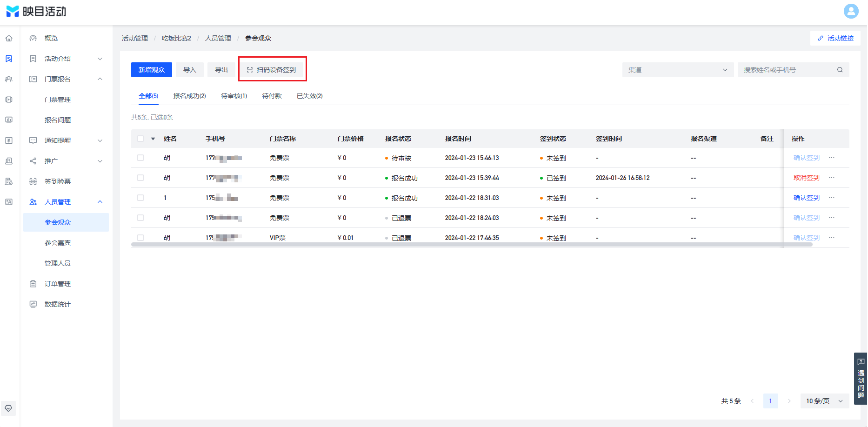Click the QR scan icon beside 签到验票
The width and height of the screenshot is (868, 427).
tap(33, 181)
